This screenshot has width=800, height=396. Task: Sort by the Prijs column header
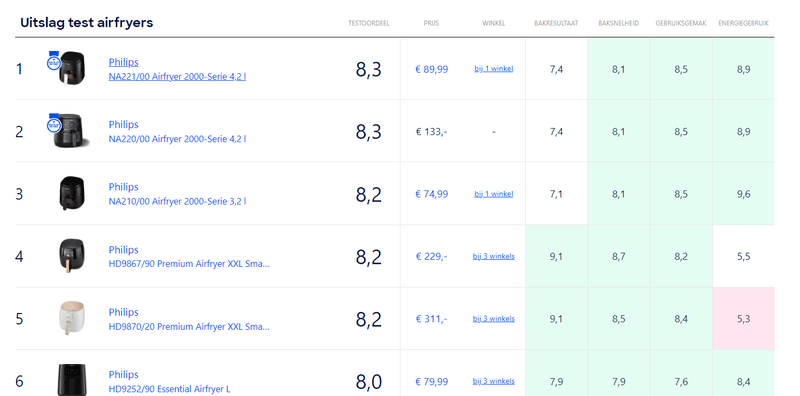coord(431,23)
